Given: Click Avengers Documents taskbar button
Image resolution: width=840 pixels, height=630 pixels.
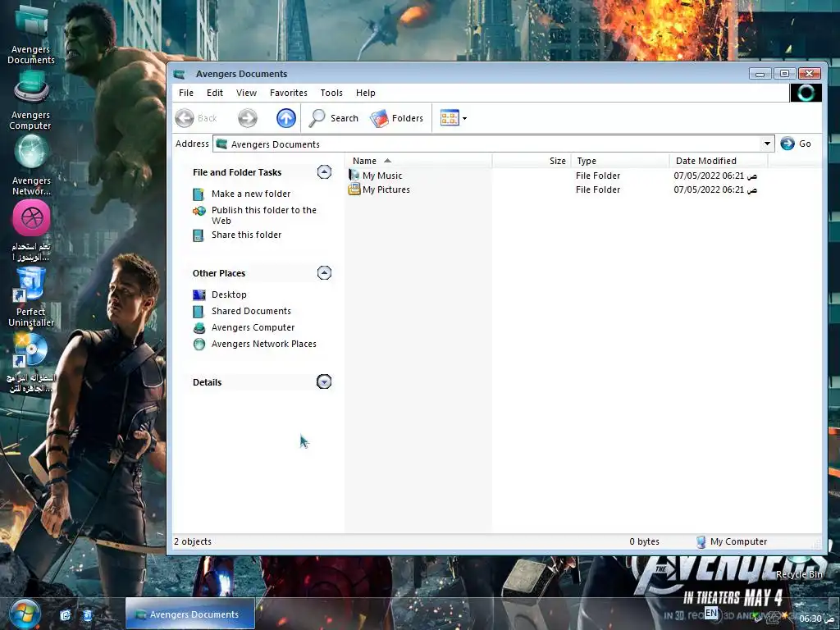Looking at the screenshot, I should 189,614.
